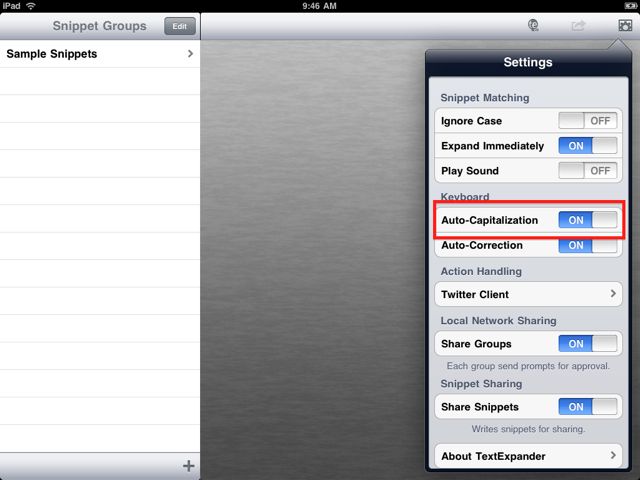Open the settings gear icon in toolbar
Image resolution: width=640 pixels, height=480 pixels.
click(x=625, y=26)
